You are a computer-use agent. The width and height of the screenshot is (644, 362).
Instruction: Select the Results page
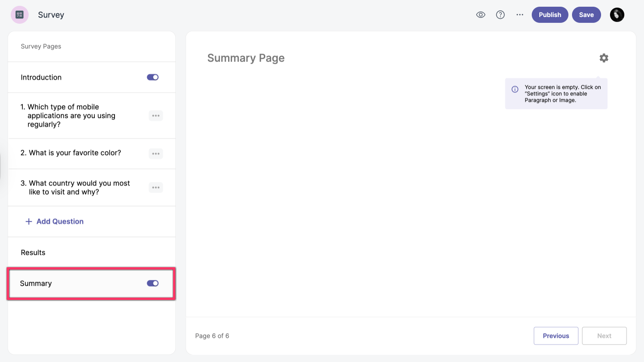pos(33,253)
